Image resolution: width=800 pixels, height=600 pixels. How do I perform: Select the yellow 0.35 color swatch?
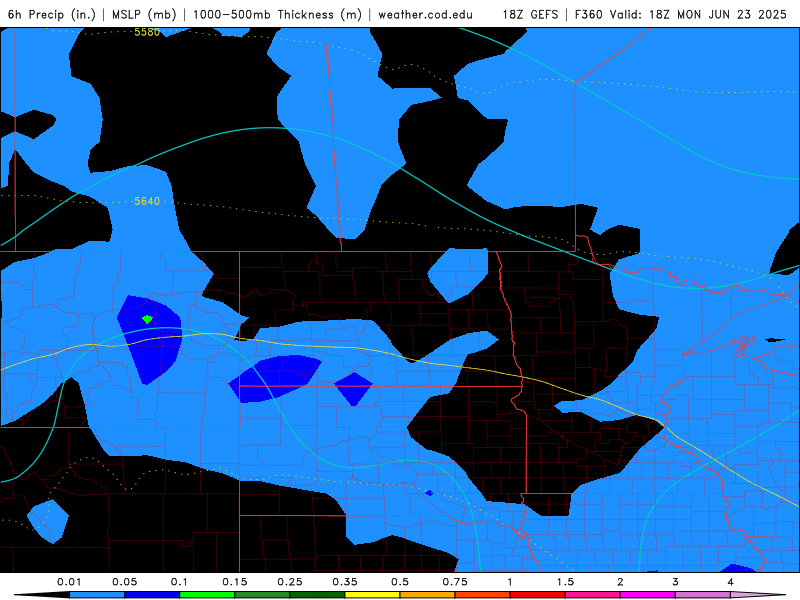[x=372, y=595]
